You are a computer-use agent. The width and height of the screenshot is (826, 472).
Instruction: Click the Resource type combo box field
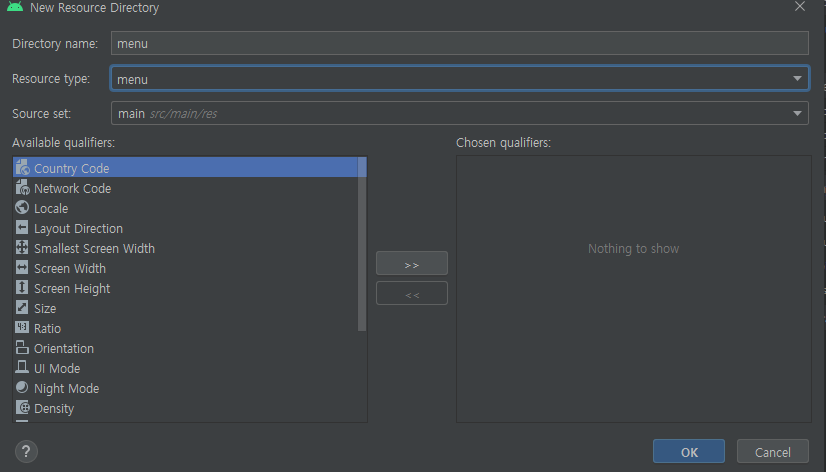(x=459, y=78)
